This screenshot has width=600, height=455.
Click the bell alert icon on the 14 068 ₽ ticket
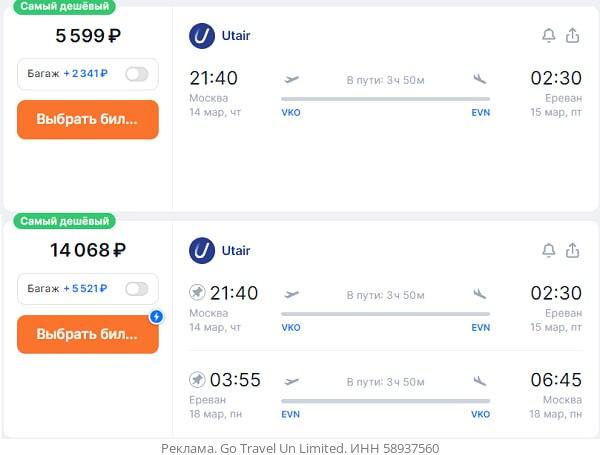point(548,250)
